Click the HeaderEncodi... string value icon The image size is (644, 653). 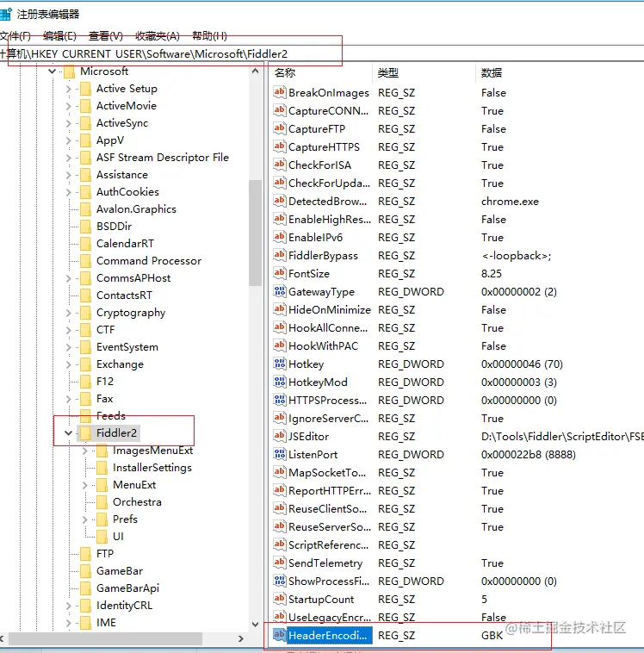pyautogui.click(x=279, y=635)
